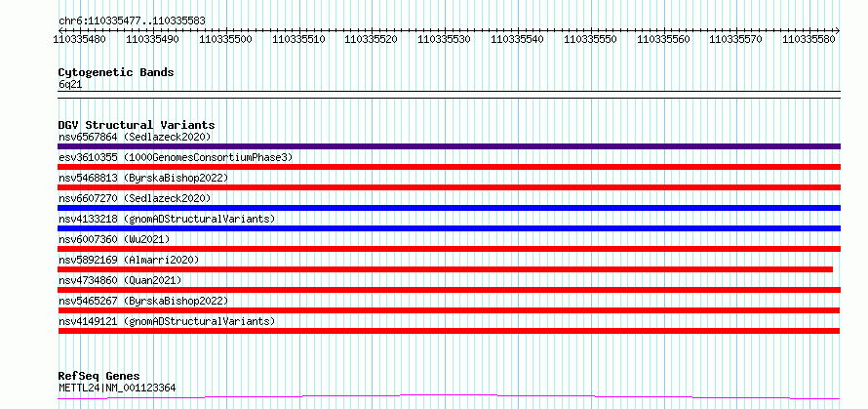868x409 pixels.
Task: Open variant nsv4734860 (Quan2021) label
Action: [120, 280]
